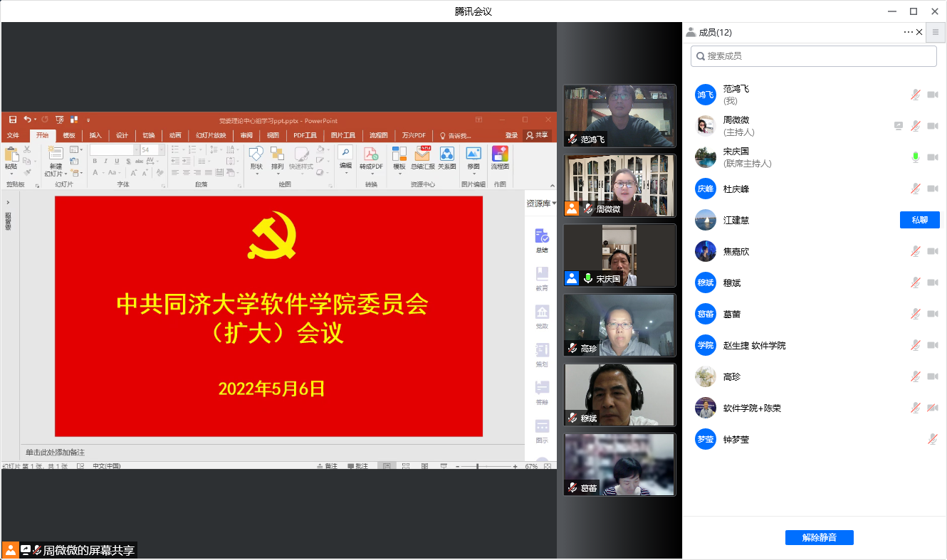Open the more options ellipsis in members panel

(x=908, y=32)
